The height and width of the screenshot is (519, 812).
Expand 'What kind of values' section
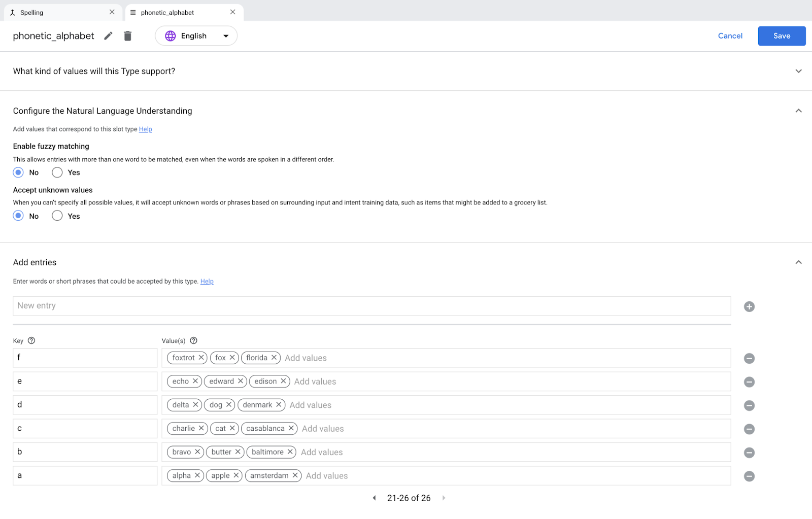point(798,72)
